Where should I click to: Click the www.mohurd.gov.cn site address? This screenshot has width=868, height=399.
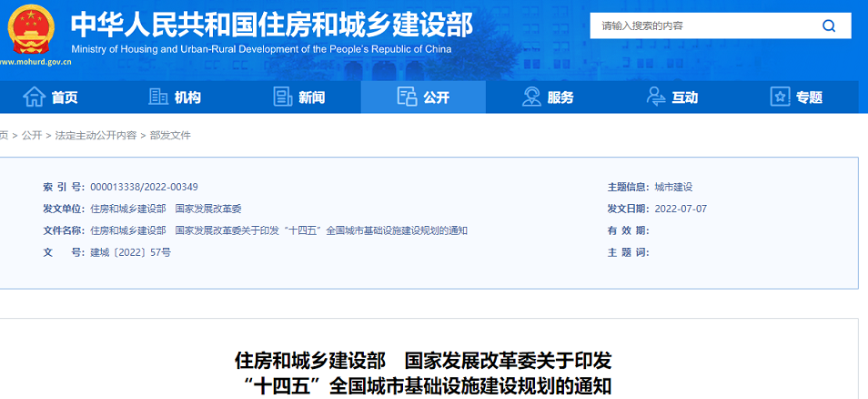pos(35,62)
